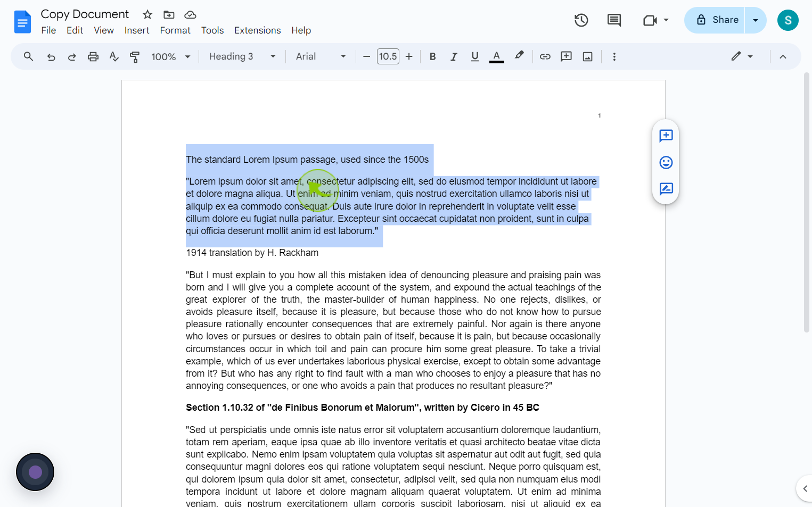Star the Copy Document file
Image resolution: width=812 pixels, height=507 pixels.
pos(147,14)
